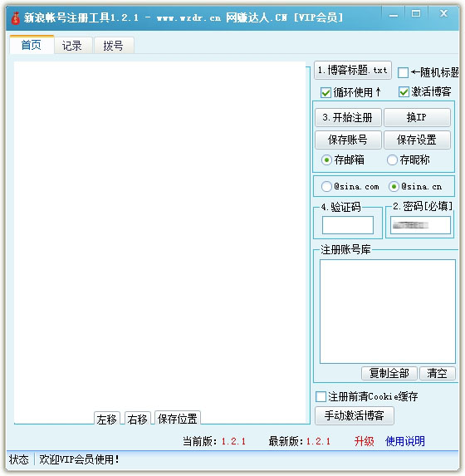Open the blue 使用说明 link
Viewport: 465px width, 476px height.
pyautogui.click(x=405, y=441)
